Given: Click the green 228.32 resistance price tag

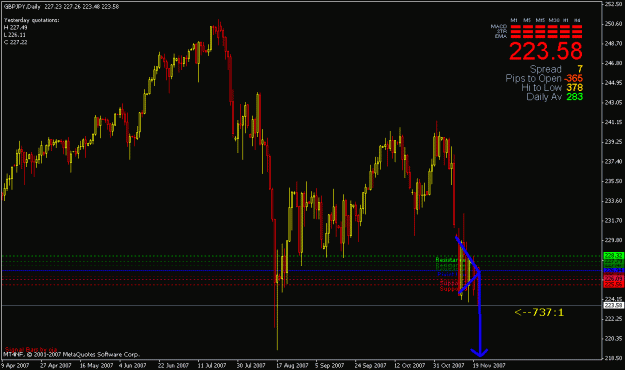Looking at the screenshot, I should (613, 255).
